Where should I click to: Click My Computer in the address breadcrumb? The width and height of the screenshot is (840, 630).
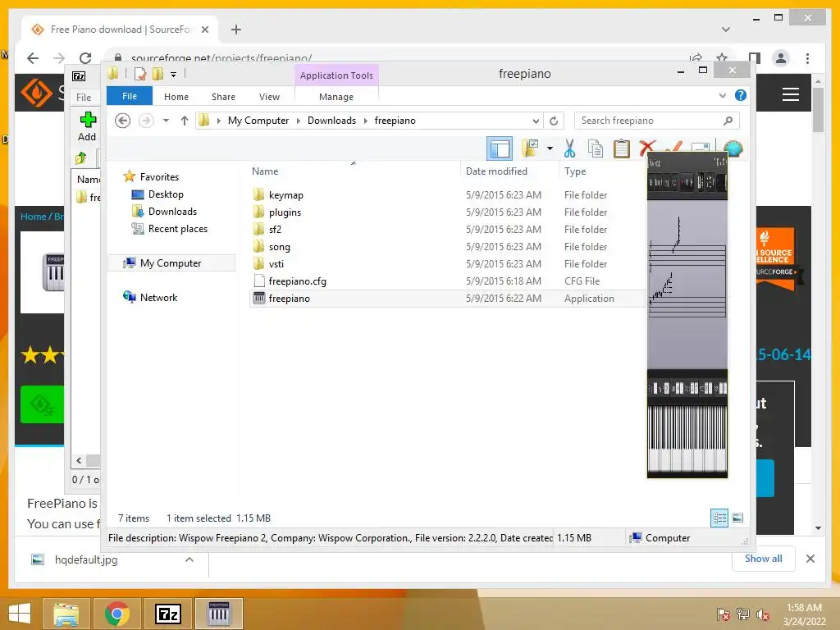pos(258,121)
